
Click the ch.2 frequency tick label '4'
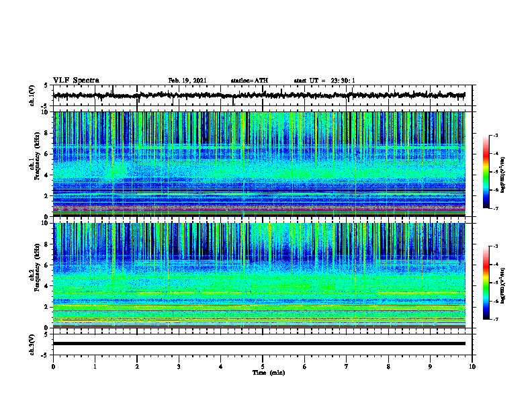47,286
